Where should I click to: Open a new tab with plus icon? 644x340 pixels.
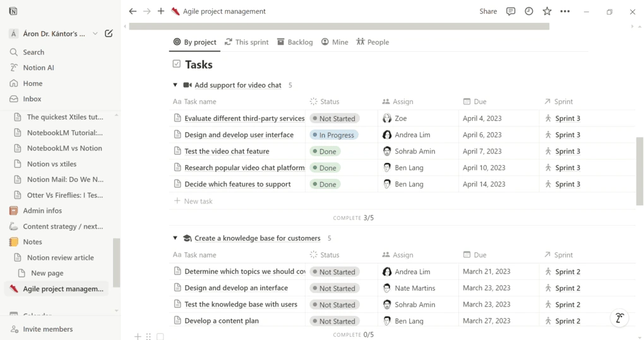160,11
